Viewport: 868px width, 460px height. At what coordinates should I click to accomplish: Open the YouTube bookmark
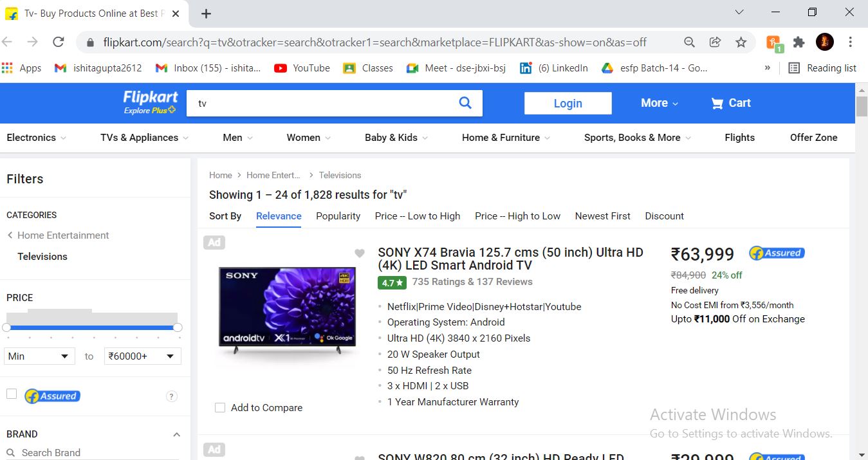[x=302, y=68]
